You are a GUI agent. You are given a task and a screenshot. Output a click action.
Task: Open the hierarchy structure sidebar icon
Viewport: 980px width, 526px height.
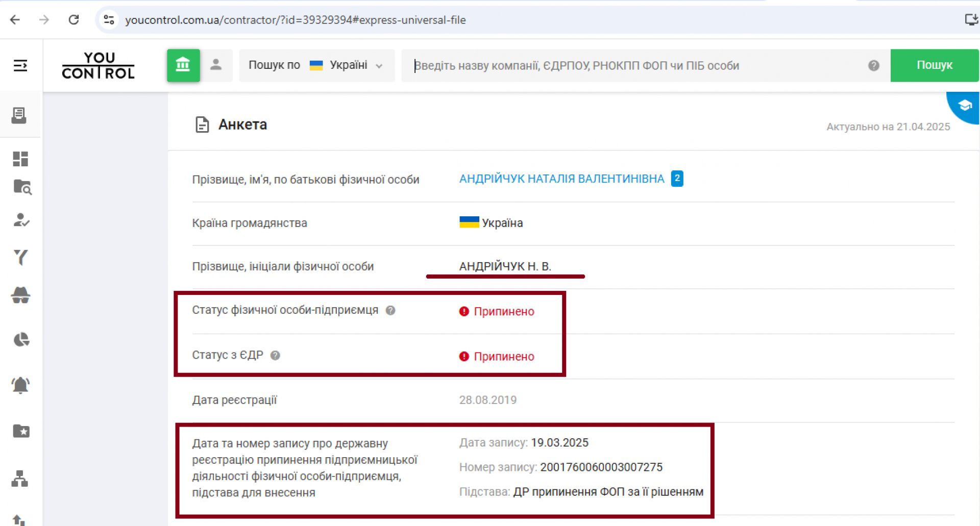20,479
